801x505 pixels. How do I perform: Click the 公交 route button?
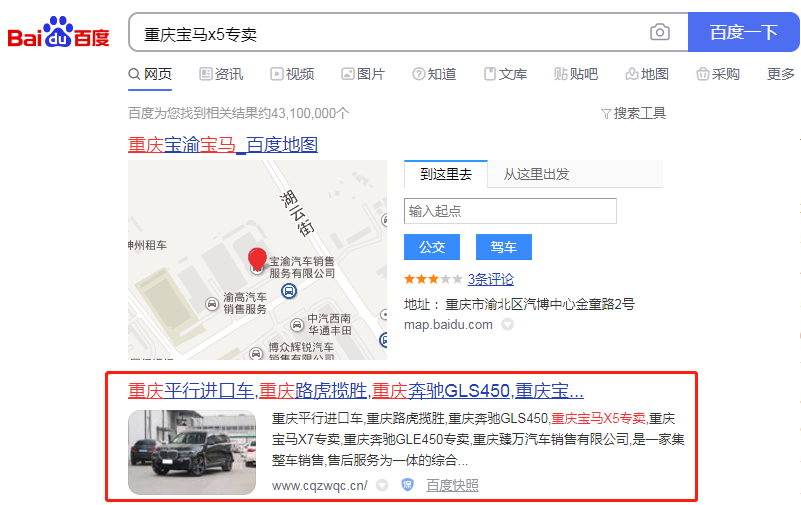[432, 247]
